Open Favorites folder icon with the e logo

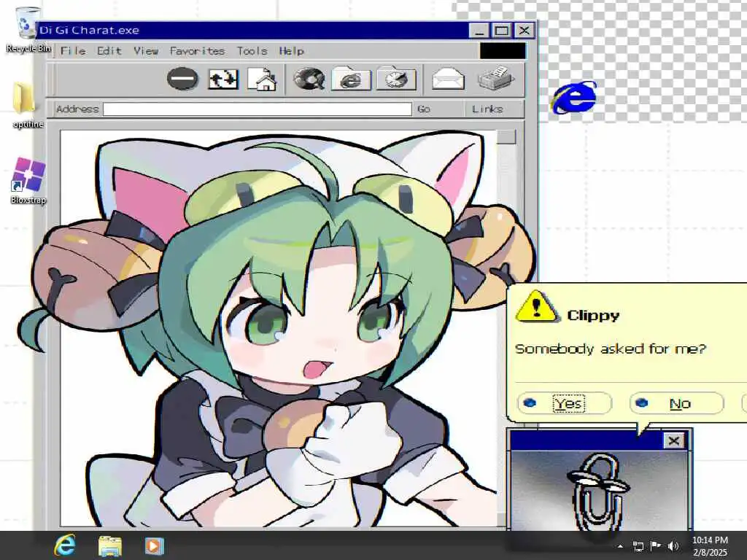pyautogui.click(x=351, y=79)
